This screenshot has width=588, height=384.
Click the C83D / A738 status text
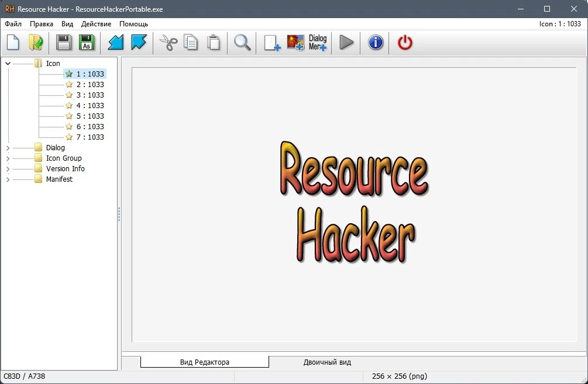[25, 376]
